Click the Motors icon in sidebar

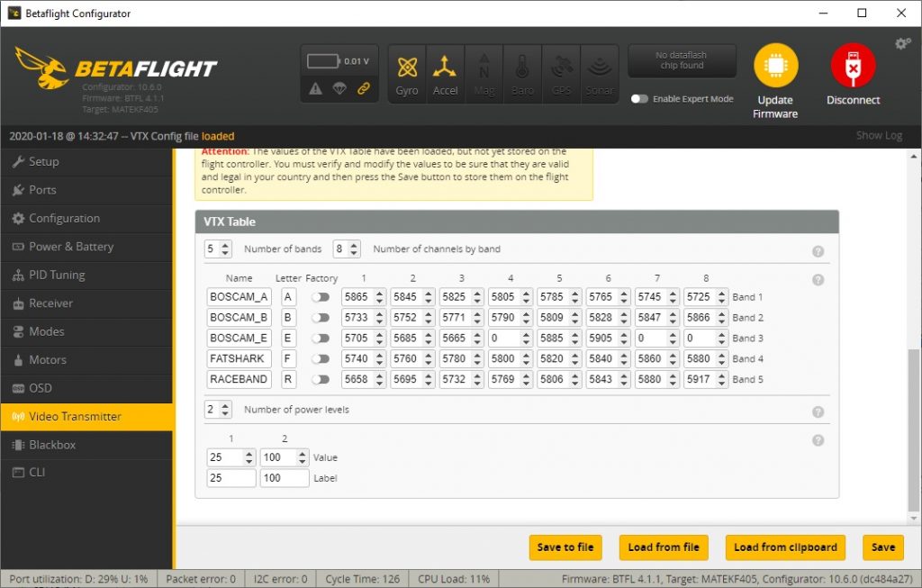pos(18,360)
